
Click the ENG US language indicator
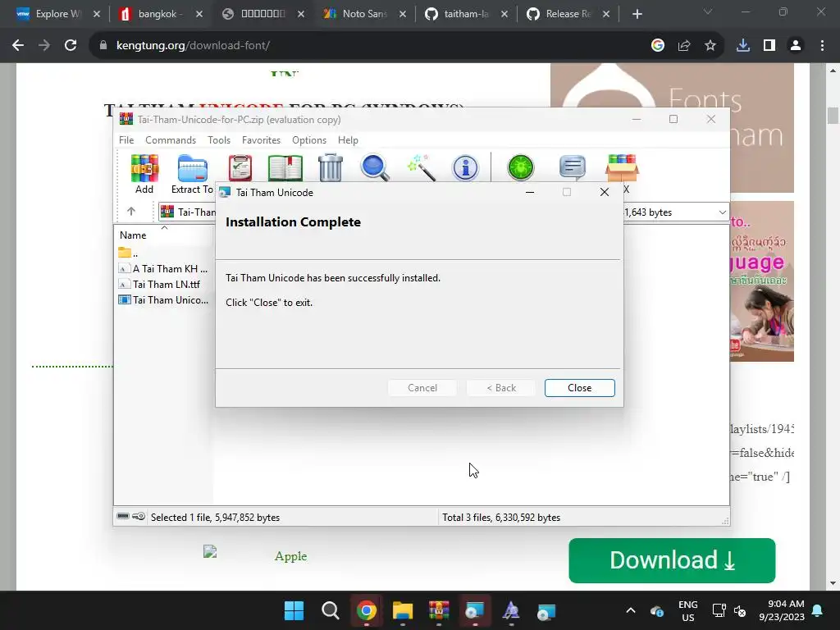(688, 610)
